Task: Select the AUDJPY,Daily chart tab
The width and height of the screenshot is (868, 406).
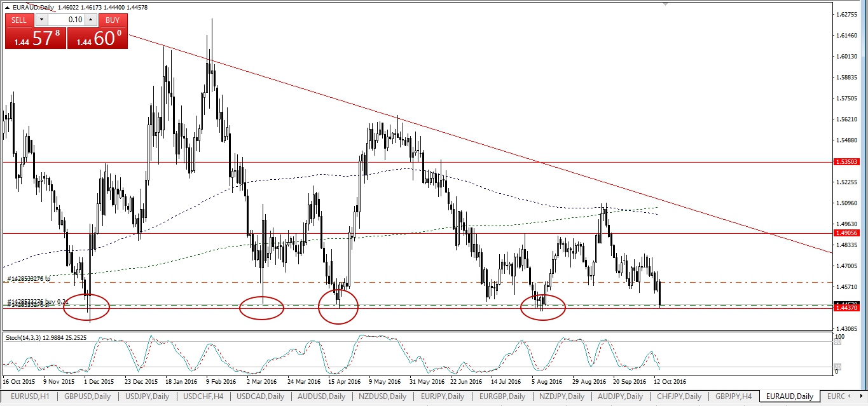Action: pos(621,396)
